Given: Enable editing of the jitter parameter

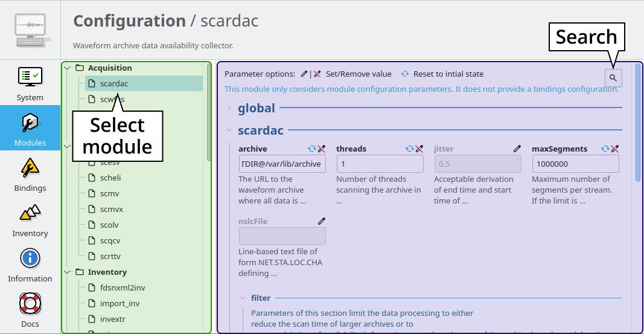Looking at the screenshot, I should click(517, 149).
